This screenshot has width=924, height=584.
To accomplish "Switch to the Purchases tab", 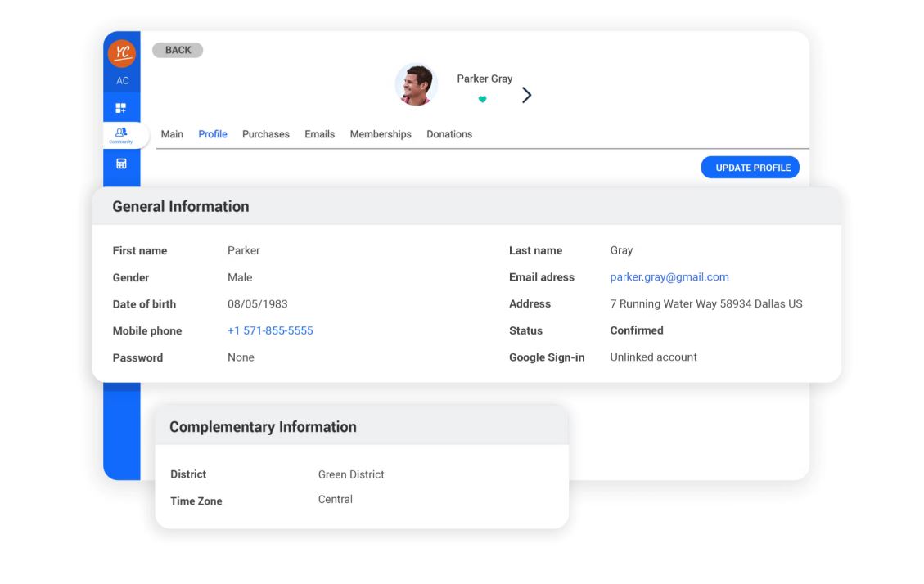I will (265, 133).
